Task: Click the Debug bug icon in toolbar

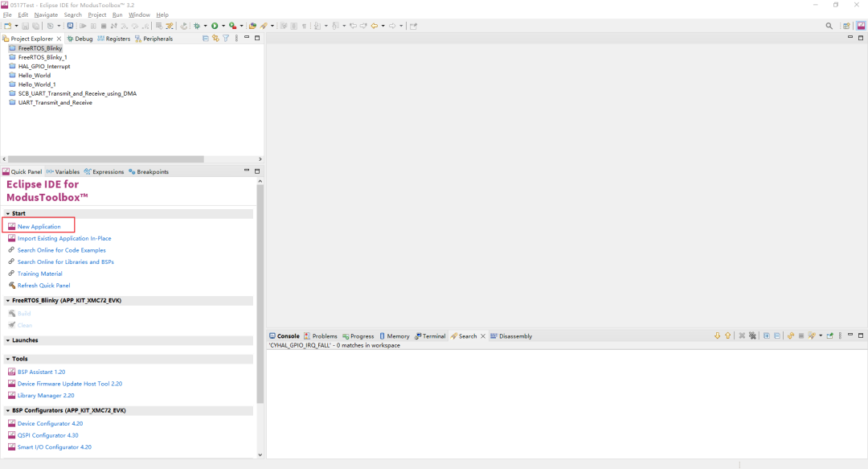Action: [x=196, y=26]
